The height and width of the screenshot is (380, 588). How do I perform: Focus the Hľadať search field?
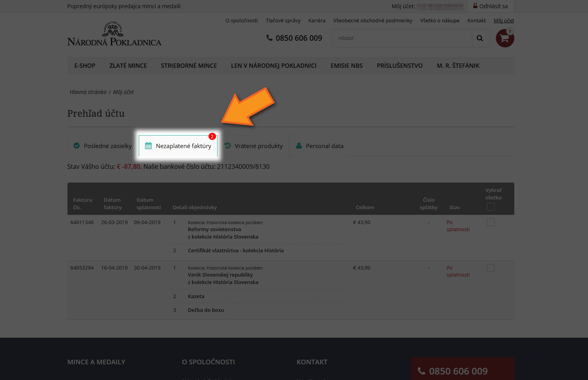[x=402, y=38]
